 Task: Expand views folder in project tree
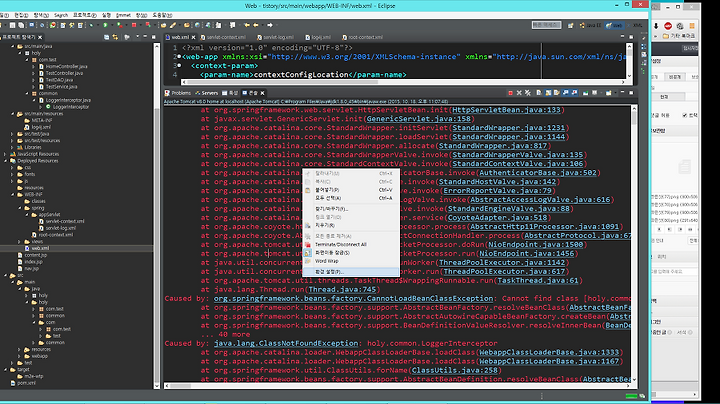pyautogui.click(x=19, y=241)
